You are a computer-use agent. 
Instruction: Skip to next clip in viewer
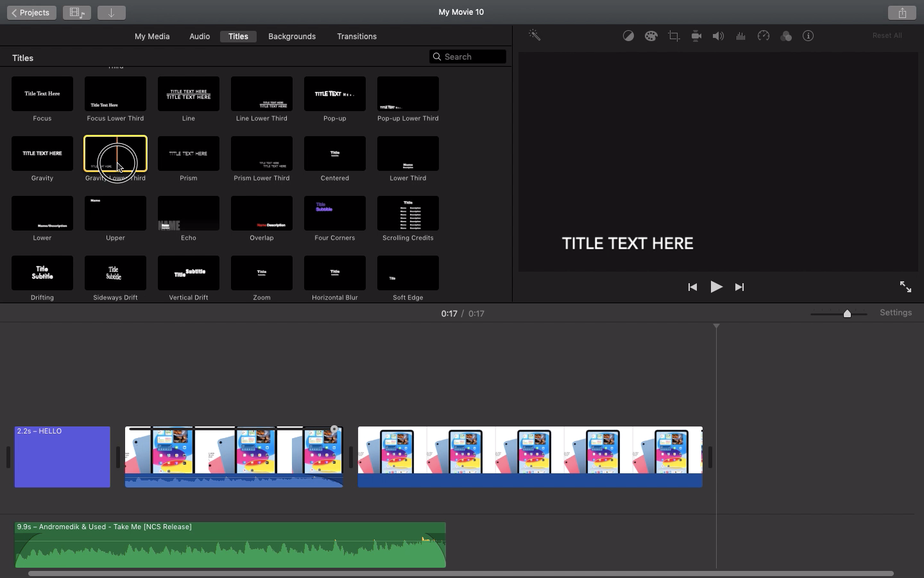(740, 287)
